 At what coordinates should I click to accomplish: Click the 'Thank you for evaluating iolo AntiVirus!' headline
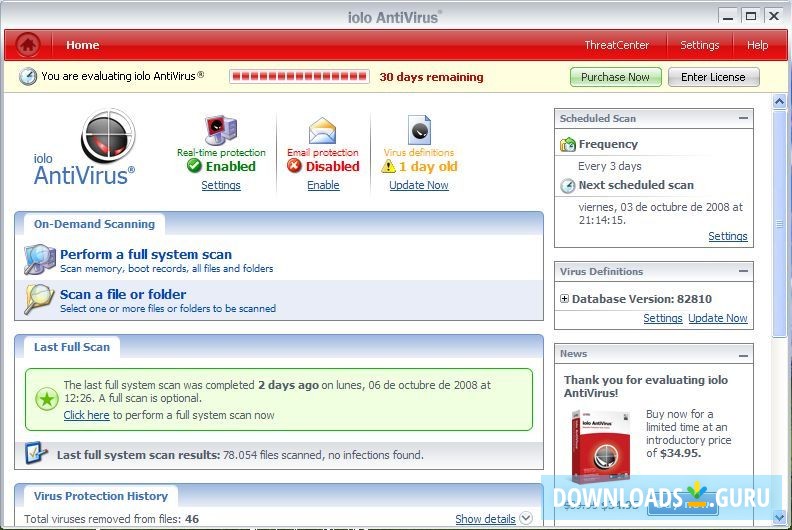[646, 387]
